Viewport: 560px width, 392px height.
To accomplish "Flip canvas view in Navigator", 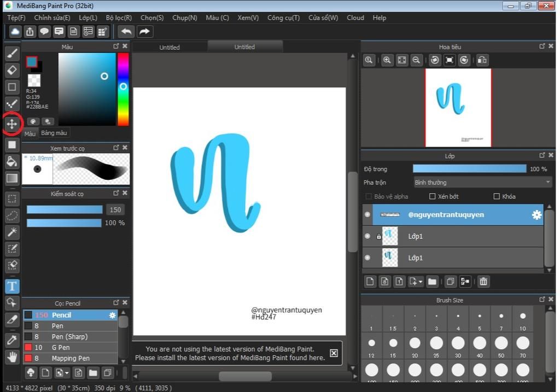I will coord(482,60).
